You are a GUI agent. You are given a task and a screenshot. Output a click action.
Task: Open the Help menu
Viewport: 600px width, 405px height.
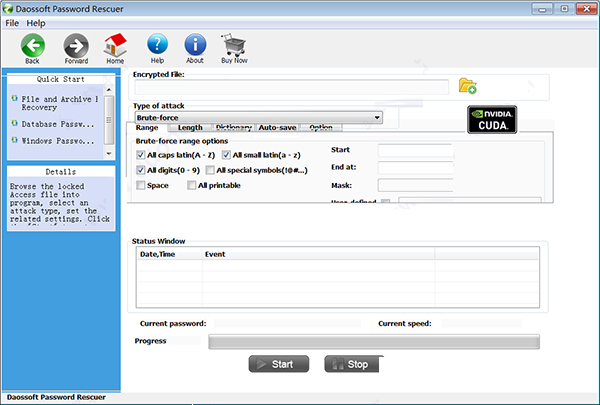pos(36,23)
